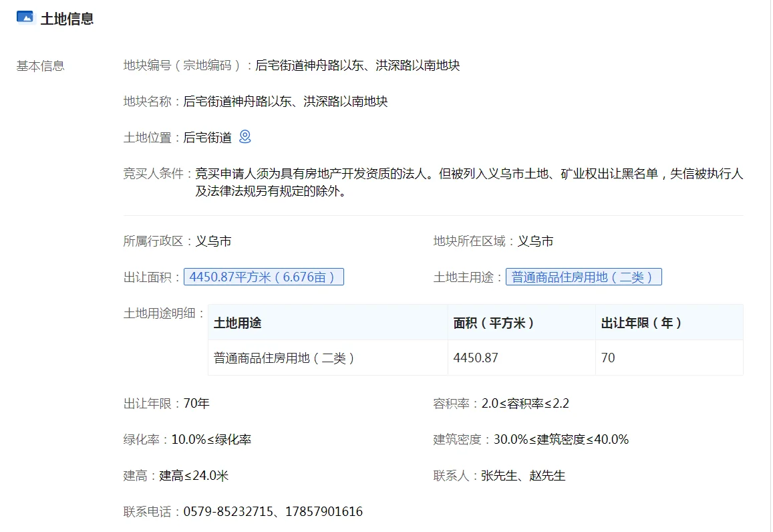Click the 出让年限（年） table column header
773x532 pixels.
[641, 323]
